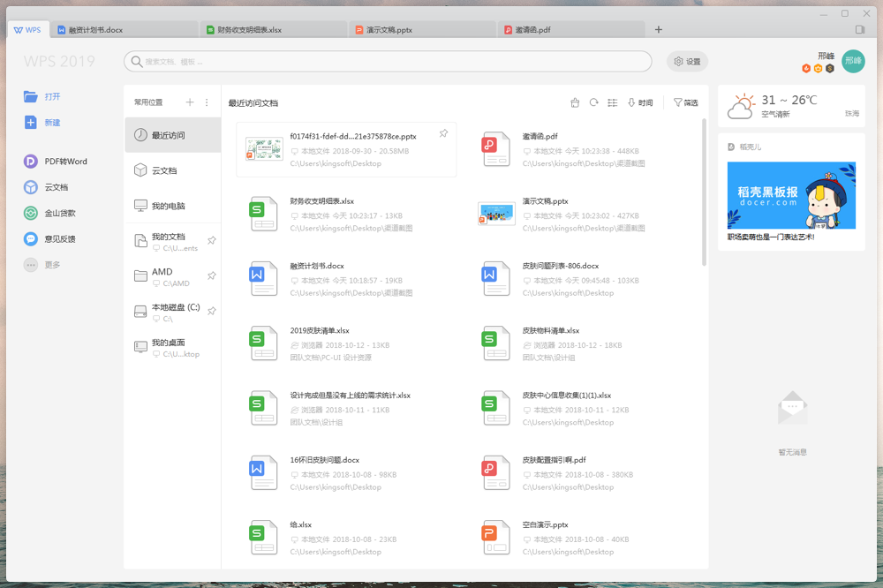Open 给.xlsx file
Viewport: 883px width, 588px height.
tap(346, 538)
